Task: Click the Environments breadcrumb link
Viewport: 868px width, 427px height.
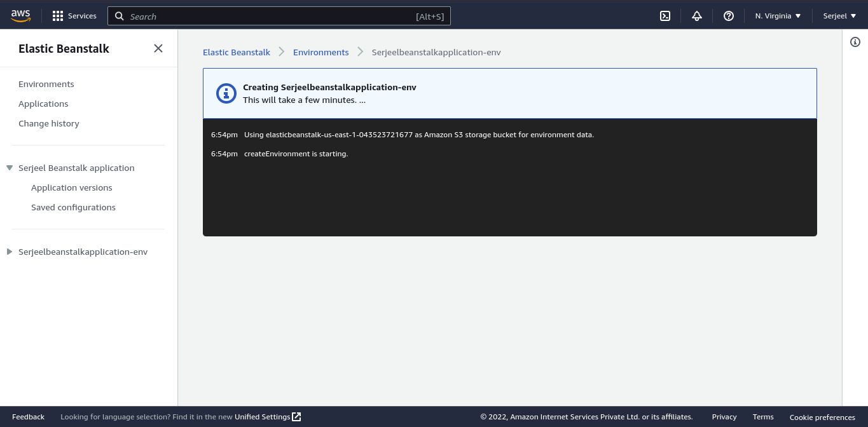Action: click(x=321, y=52)
